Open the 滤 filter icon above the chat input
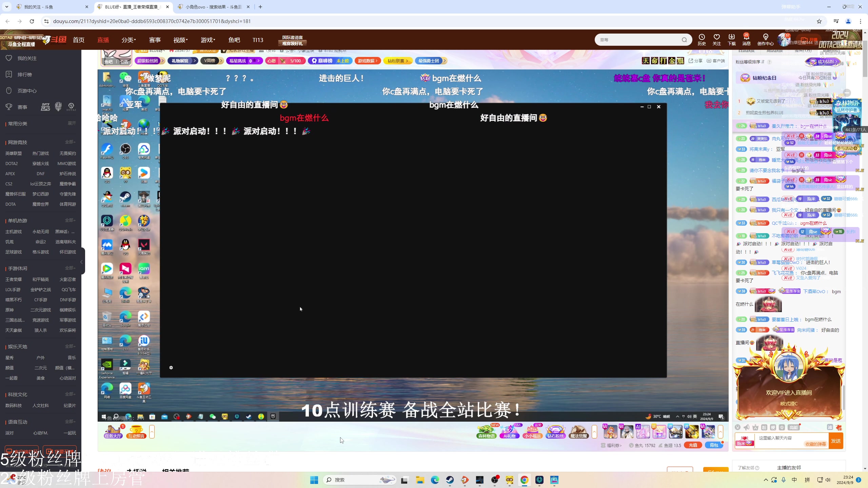The width and height of the screenshot is (868, 488). tap(830, 427)
